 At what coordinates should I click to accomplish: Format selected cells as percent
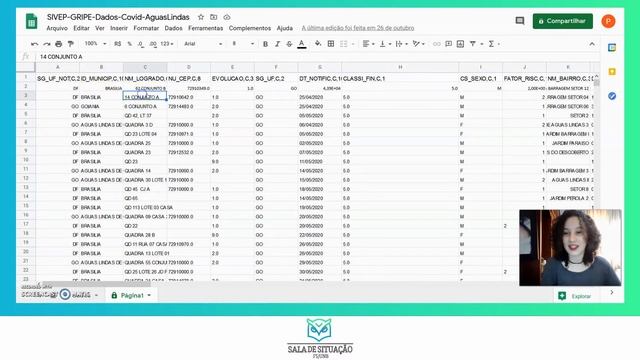click(x=130, y=44)
